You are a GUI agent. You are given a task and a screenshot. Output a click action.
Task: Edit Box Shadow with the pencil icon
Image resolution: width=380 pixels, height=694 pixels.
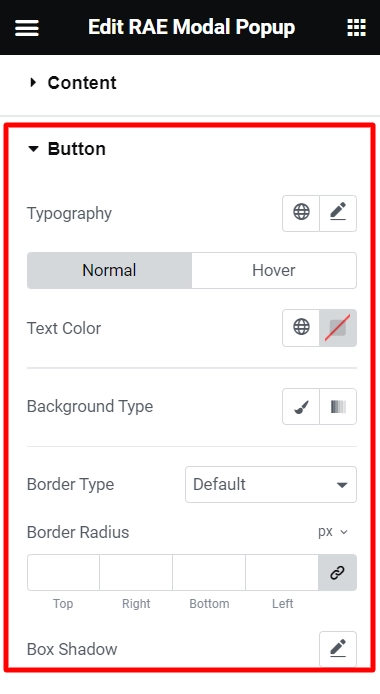tap(338, 649)
